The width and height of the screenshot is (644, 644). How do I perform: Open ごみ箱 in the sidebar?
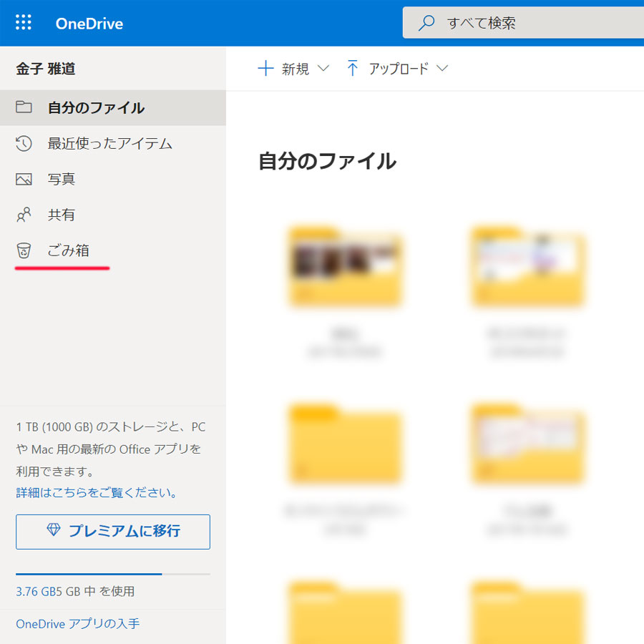tap(113, 250)
